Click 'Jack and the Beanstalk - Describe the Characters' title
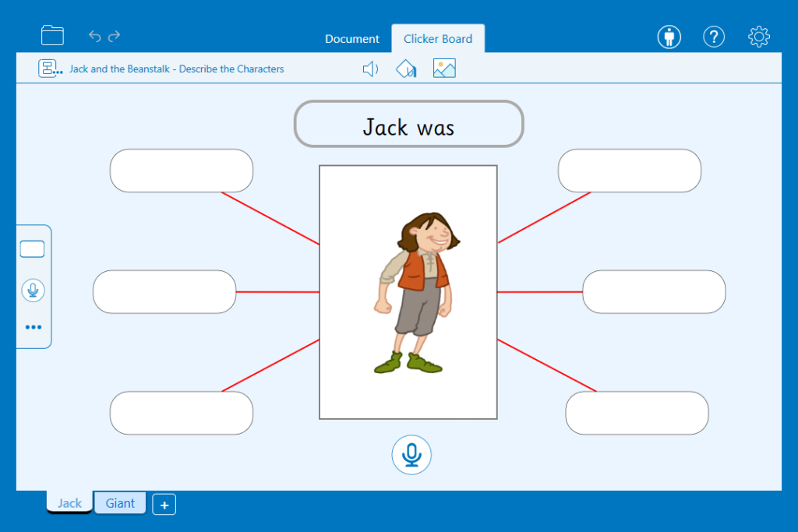This screenshot has width=798, height=532. (177, 69)
